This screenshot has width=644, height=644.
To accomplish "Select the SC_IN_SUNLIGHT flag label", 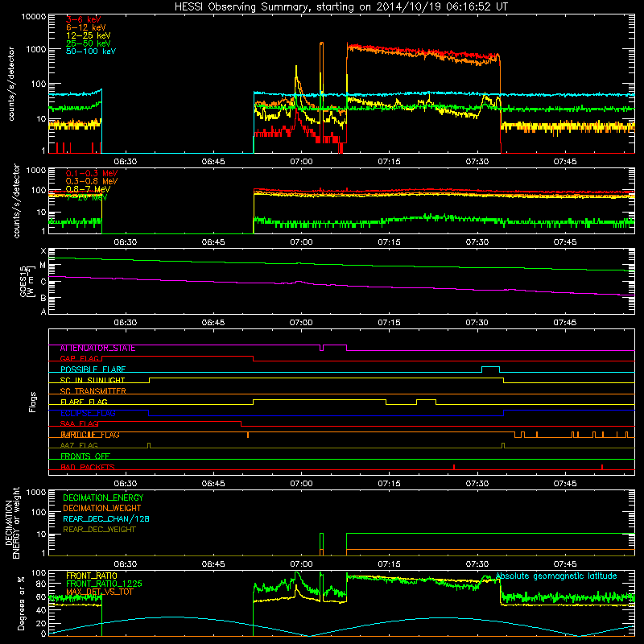I will (93, 380).
